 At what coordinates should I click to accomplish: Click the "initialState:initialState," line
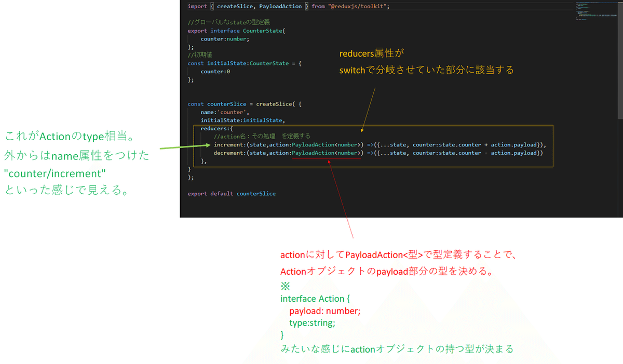click(243, 120)
